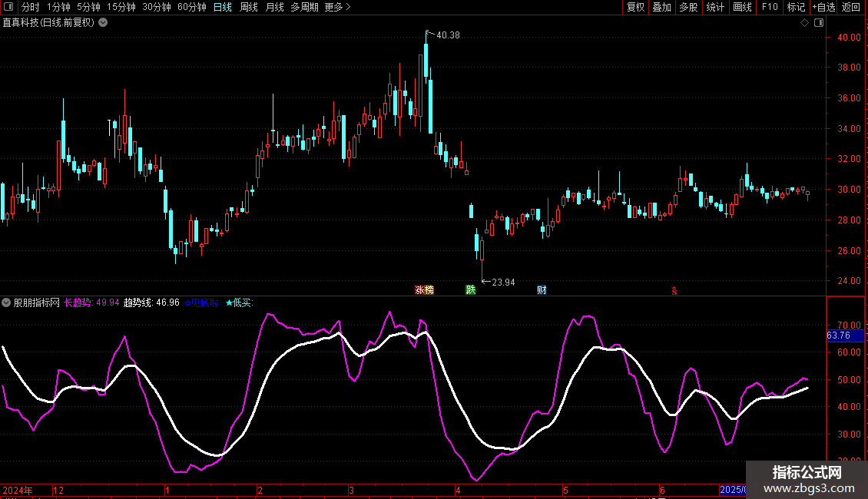Click the 返回 back button
The height and width of the screenshot is (499, 868).
851,7
